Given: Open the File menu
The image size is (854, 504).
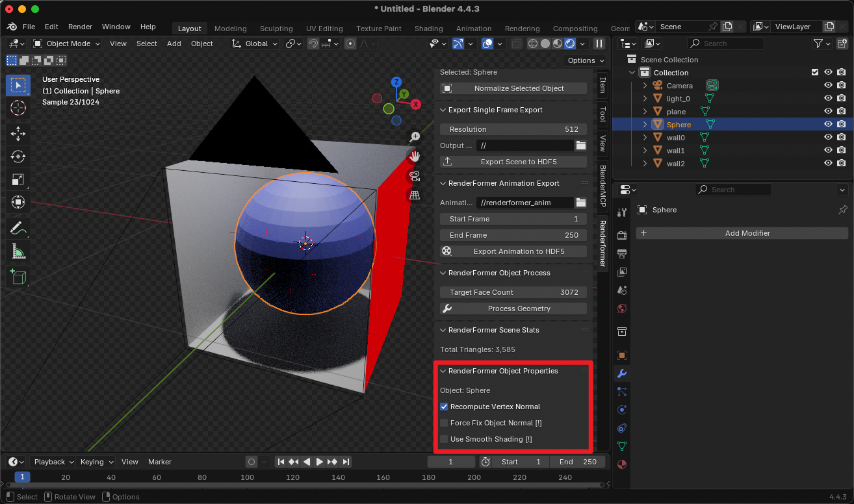Looking at the screenshot, I should pos(29,27).
